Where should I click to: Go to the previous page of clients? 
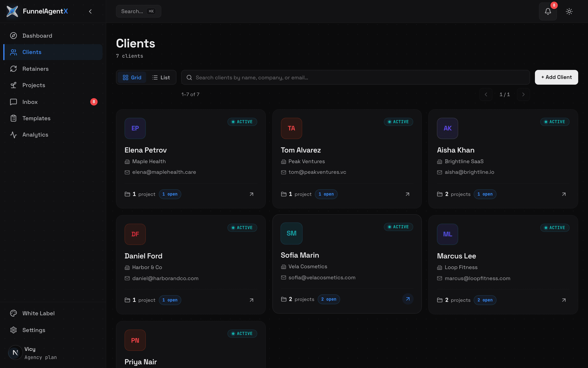click(486, 94)
